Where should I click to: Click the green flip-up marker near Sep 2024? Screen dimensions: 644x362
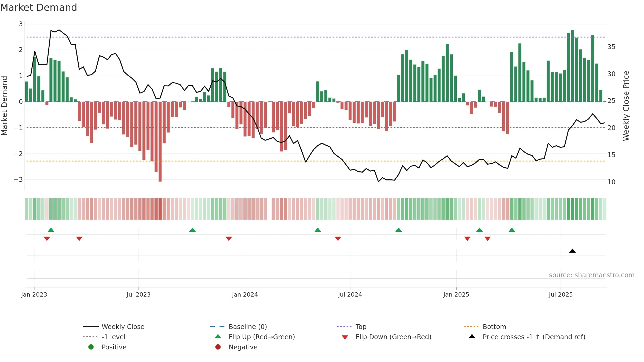[399, 230]
